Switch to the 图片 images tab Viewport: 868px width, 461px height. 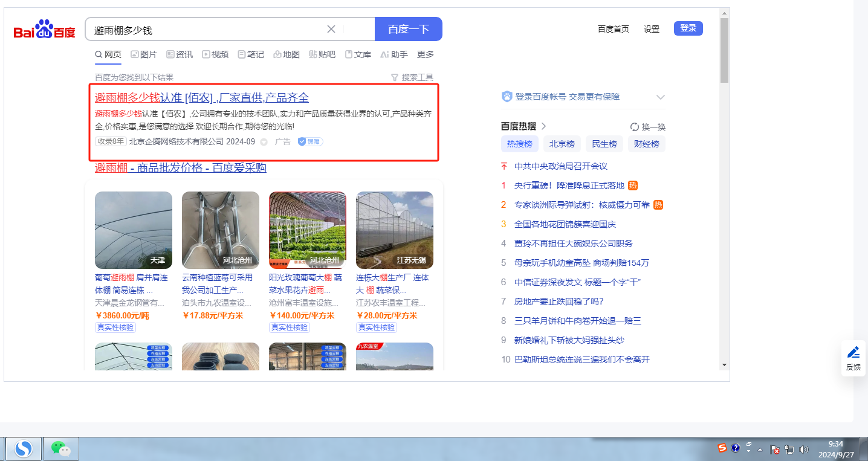click(144, 54)
